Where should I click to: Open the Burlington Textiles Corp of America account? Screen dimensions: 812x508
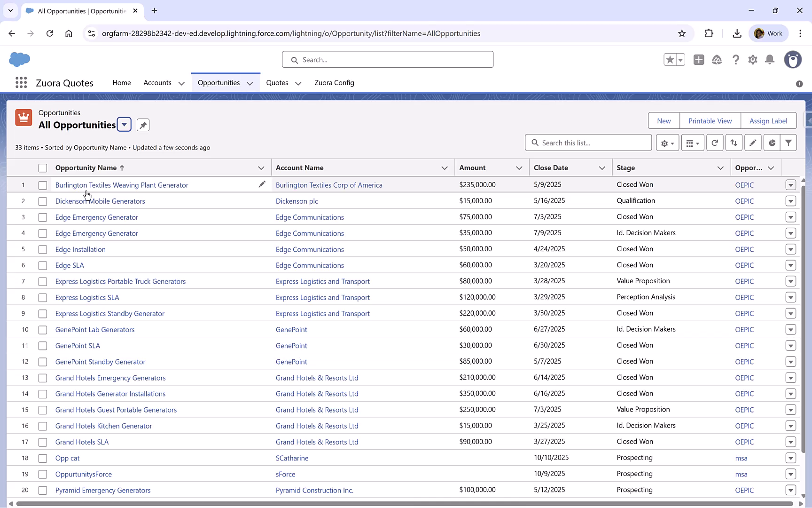coord(328,185)
